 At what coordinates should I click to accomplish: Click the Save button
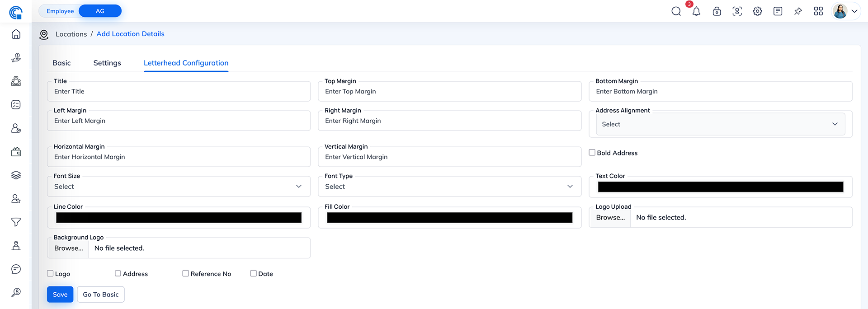[60, 295]
